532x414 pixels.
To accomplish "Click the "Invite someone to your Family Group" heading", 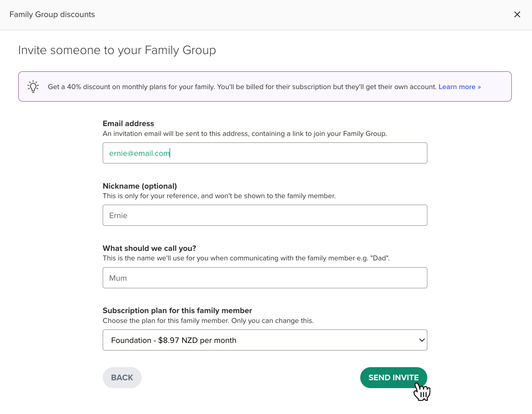I will tap(117, 50).
